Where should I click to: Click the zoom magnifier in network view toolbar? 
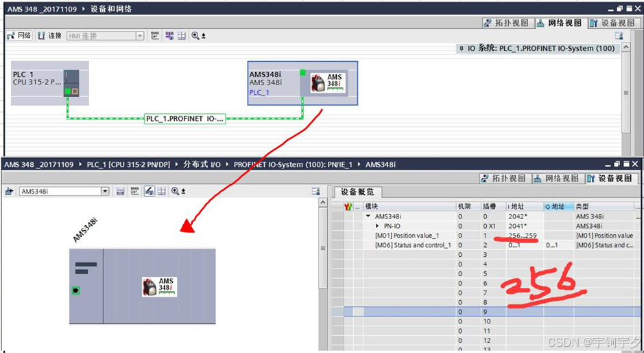click(195, 36)
